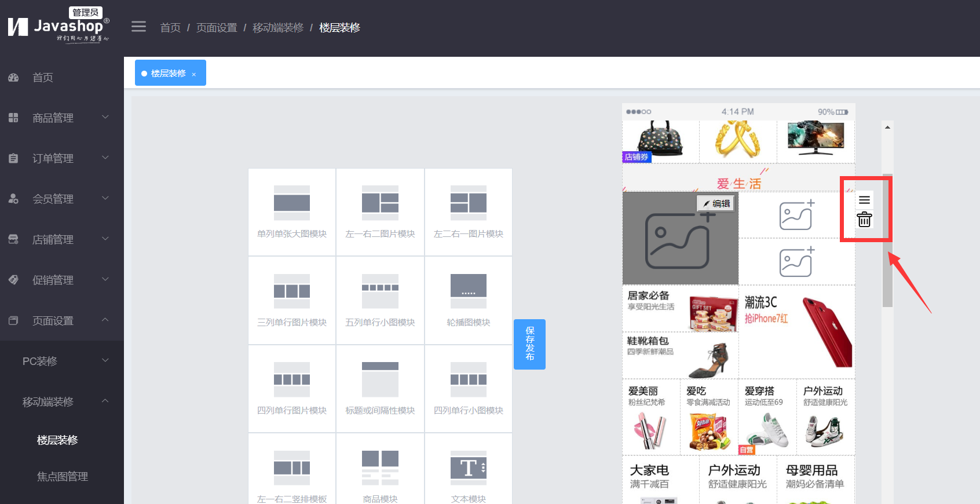
Task: Click the Javashop logo
Action: tap(58, 26)
